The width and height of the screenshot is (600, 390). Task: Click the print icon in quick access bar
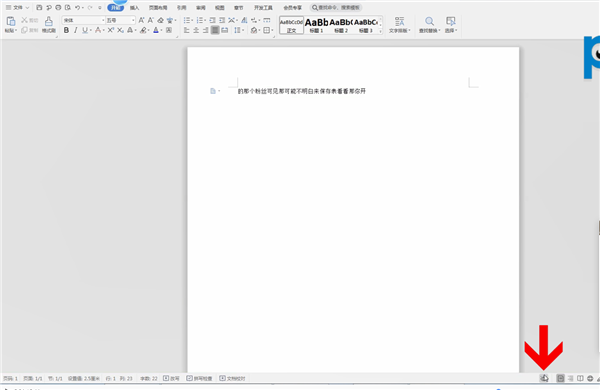(x=58, y=8)
